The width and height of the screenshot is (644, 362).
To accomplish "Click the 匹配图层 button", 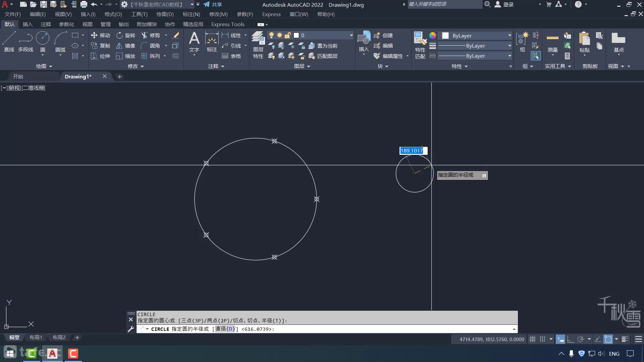I will point(323,56).
